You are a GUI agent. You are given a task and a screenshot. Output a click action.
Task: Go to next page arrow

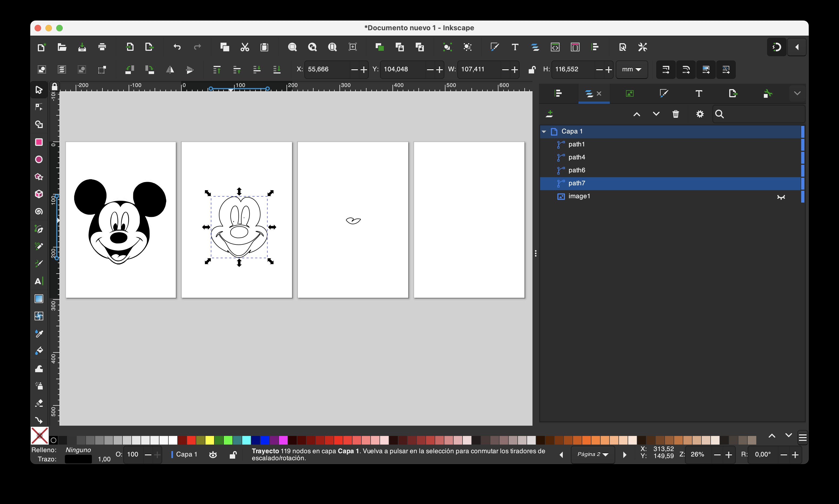pos(625,455)
